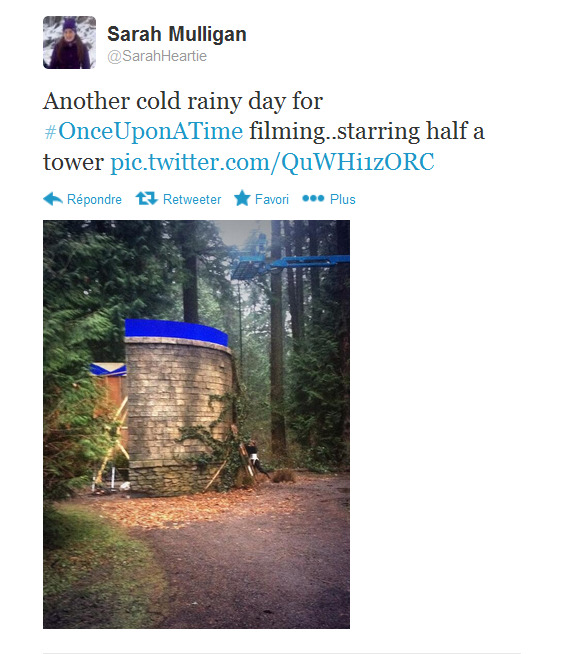Screen dimensions: 567x654
Task: Click the blue crane lift in the photo
Action: click(290, 261)
